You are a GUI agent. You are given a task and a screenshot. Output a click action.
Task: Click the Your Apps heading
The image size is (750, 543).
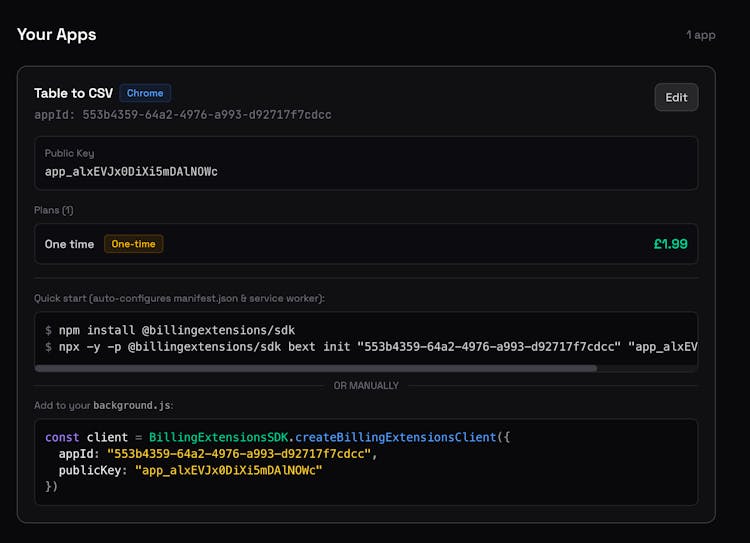tap(56, 34)
